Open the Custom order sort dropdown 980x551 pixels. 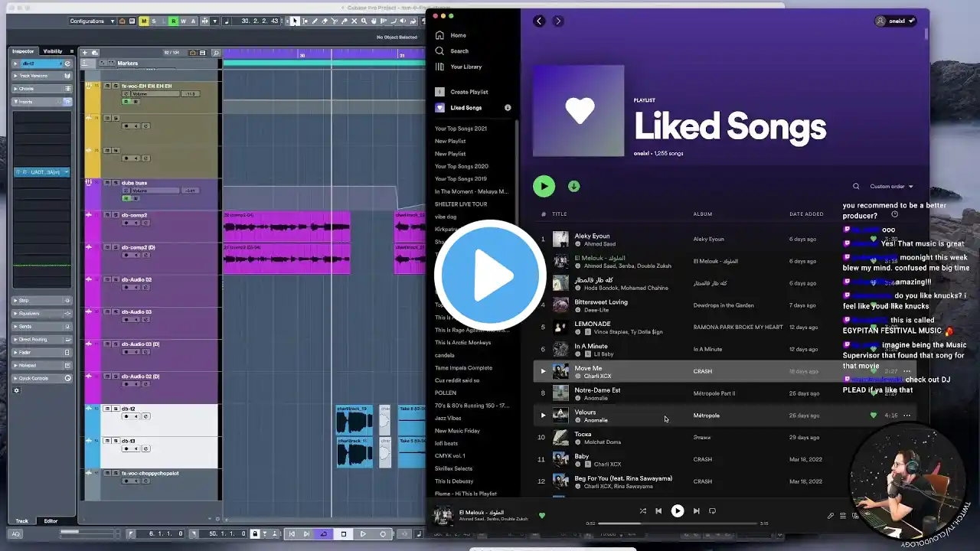point(891,187)
